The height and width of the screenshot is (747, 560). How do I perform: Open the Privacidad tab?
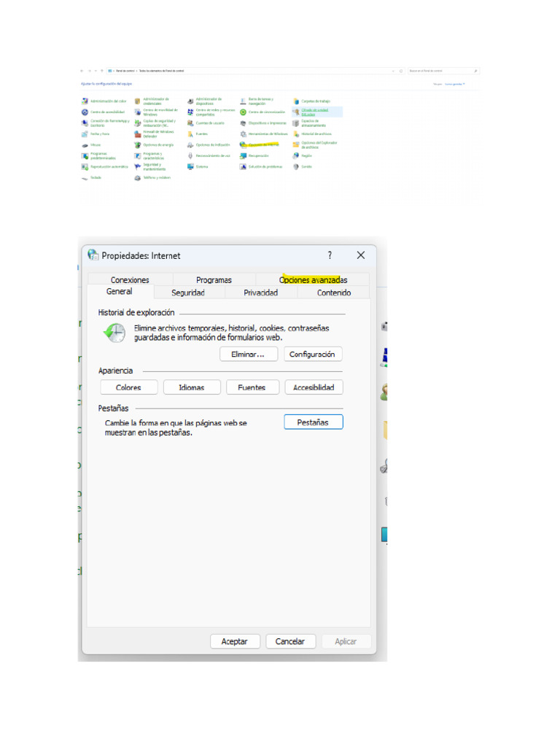(x=260, y=293)
